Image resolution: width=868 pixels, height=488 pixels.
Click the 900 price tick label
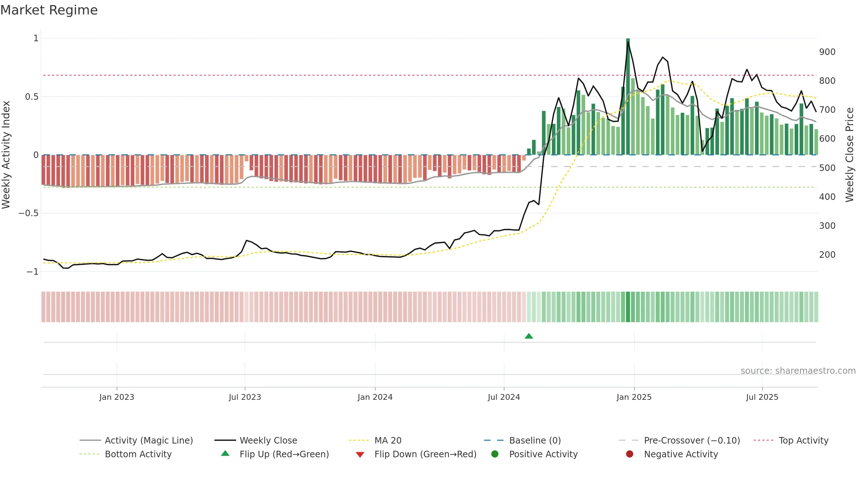click(x=827, y=52)
